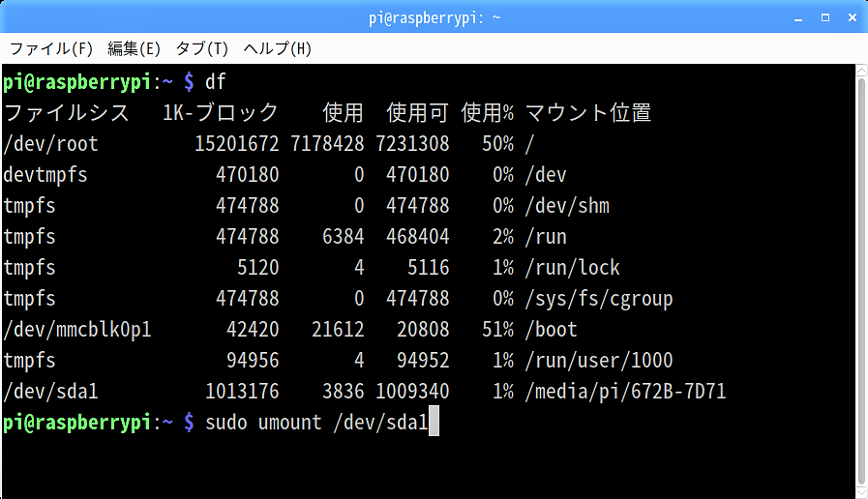Click the value 20808 available column

423,330
